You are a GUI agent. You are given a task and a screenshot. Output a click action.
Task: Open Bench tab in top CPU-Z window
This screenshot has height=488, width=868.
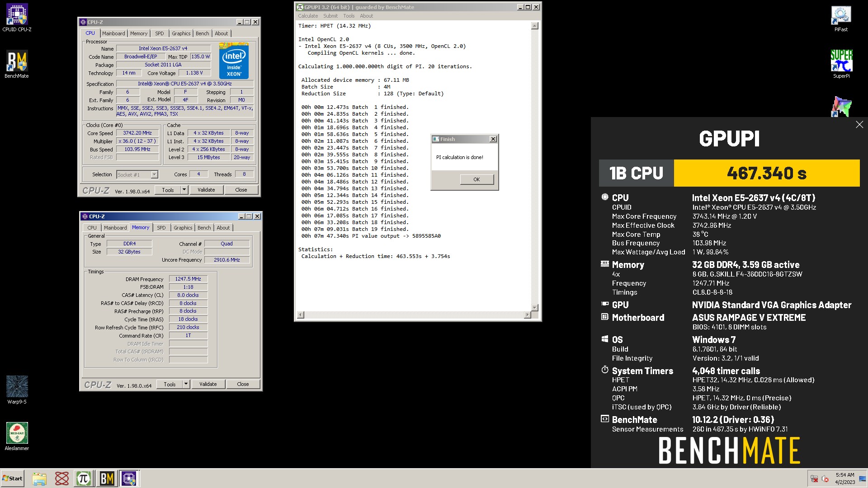[x=203, y=33]
